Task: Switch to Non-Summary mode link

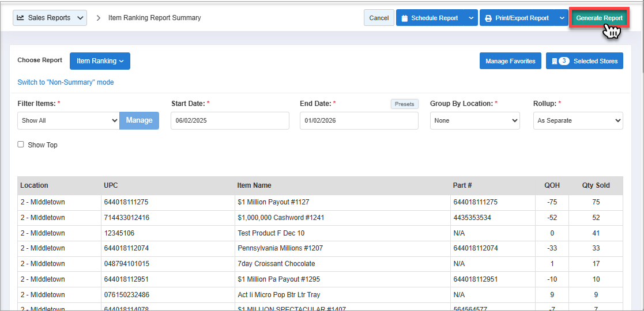Action: tap(66, 82)
